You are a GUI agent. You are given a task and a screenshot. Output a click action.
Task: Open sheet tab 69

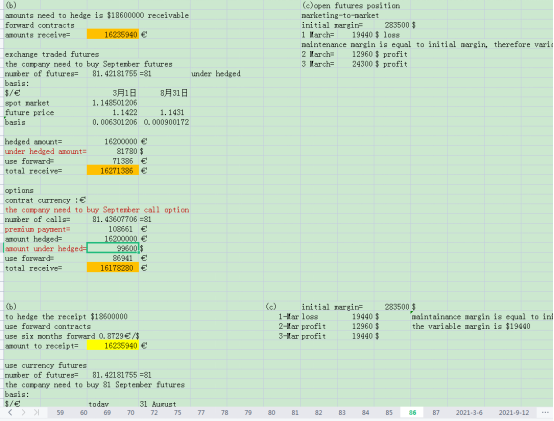(107, 413)
